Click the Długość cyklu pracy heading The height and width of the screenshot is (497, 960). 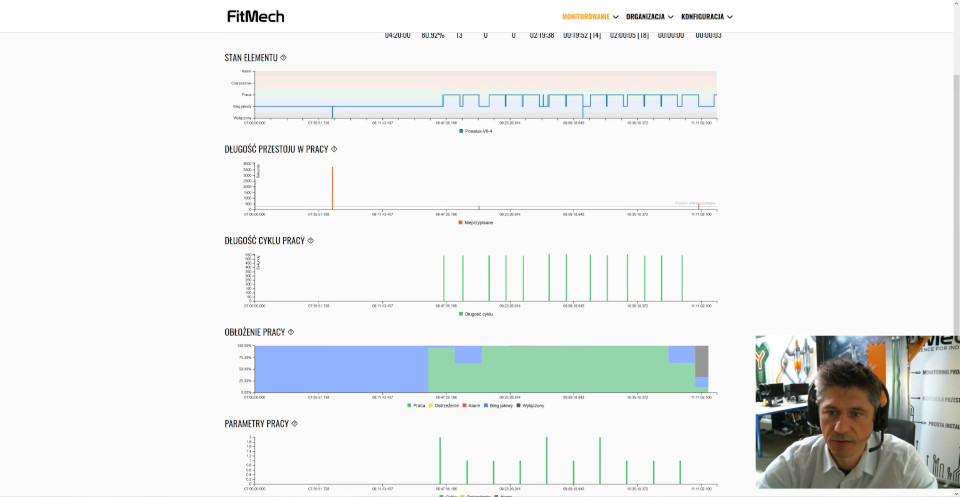264,241
